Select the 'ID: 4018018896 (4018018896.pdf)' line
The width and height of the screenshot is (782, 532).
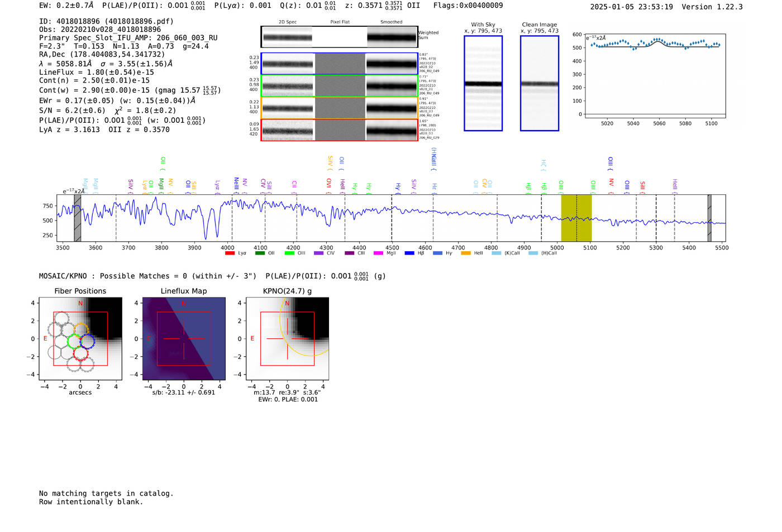(106, 21)
